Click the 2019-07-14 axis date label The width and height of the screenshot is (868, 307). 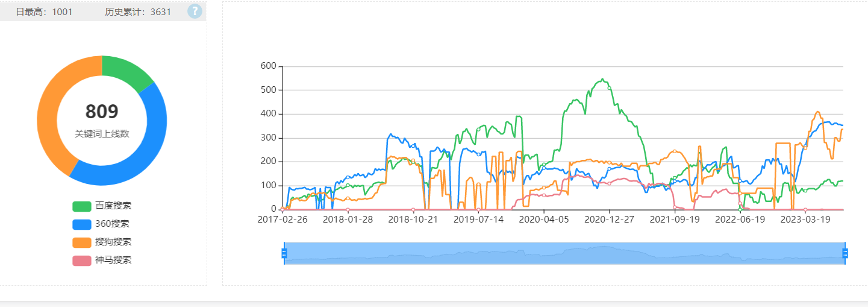click(478, 220)
